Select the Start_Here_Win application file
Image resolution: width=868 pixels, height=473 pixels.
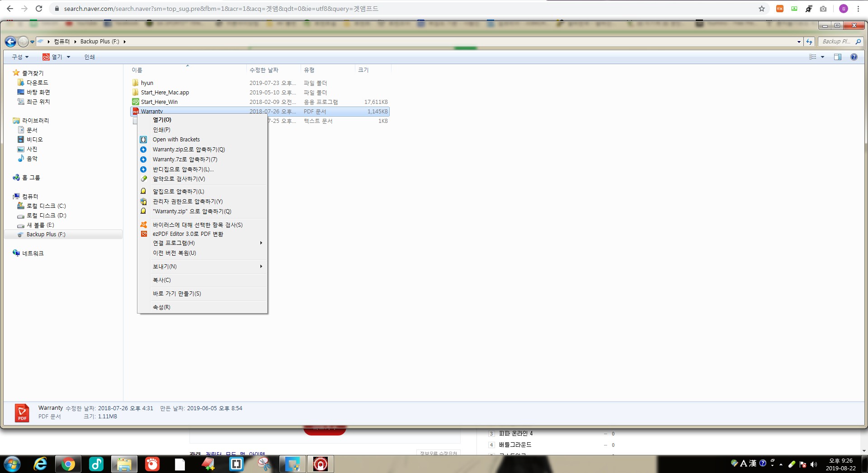tap(159, 102)
